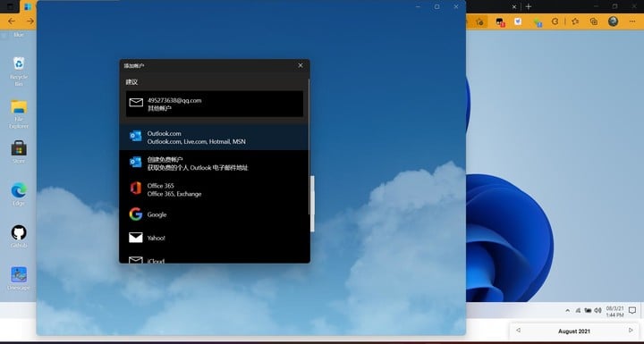Select the 495273638@qq.com suggested account
The width and height of the screenshot is (644, 344).
point(215,104)
